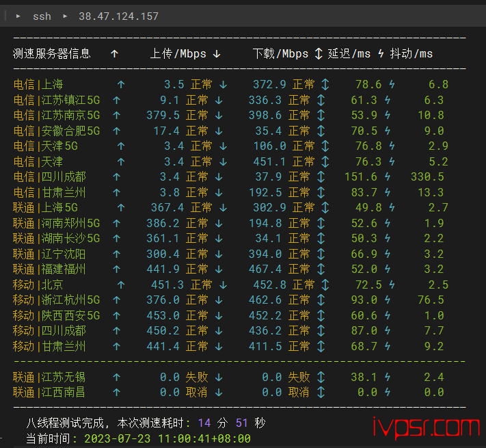
Task: Click the elapsed minutes value 14
Action: pos(204,423)
